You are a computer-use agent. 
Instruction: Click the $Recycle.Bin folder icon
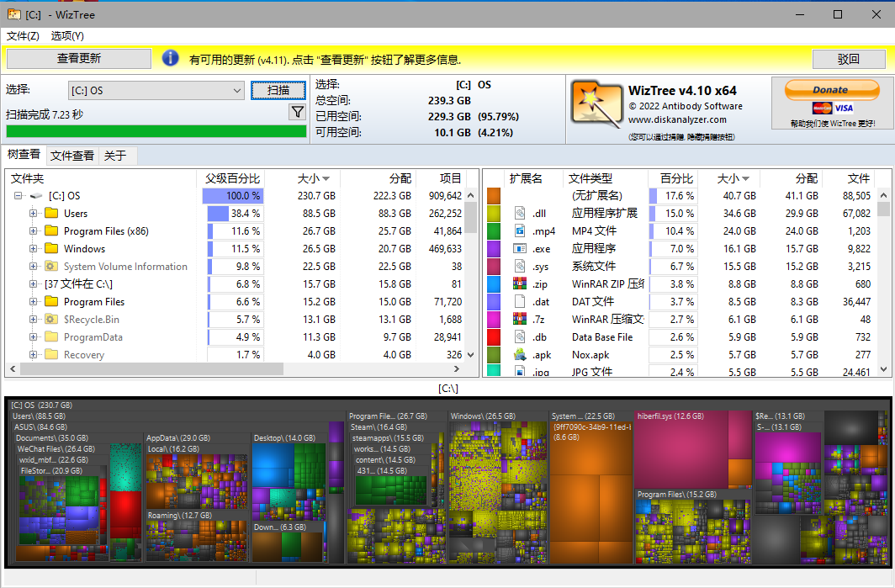pyautogui.click(x=51, y=319)
